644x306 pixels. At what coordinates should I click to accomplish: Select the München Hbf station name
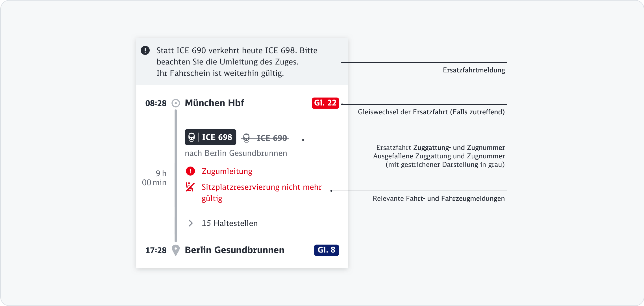pos(214,103)
